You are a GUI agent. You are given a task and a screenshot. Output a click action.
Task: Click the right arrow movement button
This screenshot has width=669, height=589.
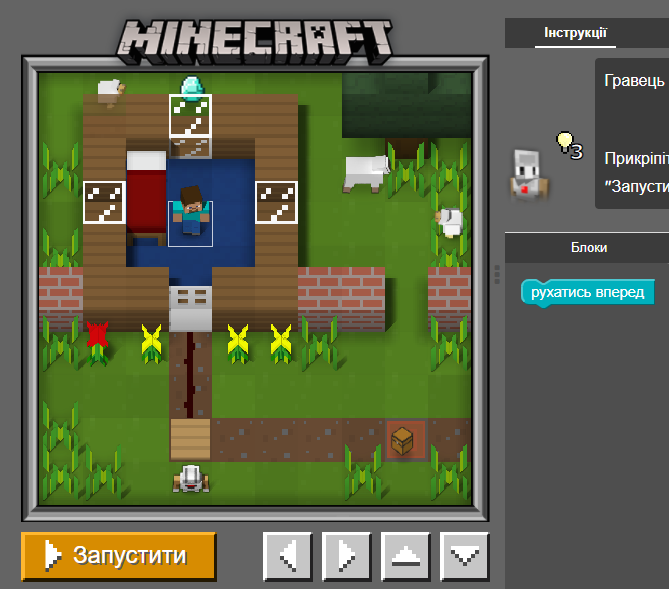click(x=347, y=555)
